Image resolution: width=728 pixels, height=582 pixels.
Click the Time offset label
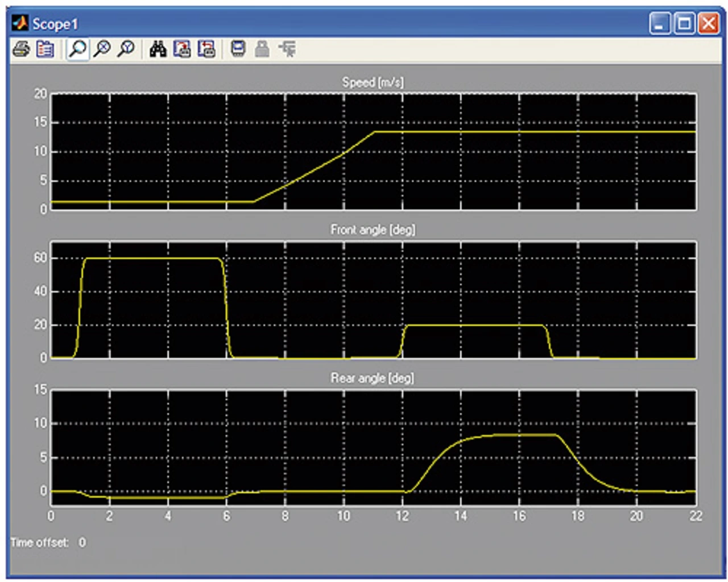pyautogui.click(x=40, y=542)
